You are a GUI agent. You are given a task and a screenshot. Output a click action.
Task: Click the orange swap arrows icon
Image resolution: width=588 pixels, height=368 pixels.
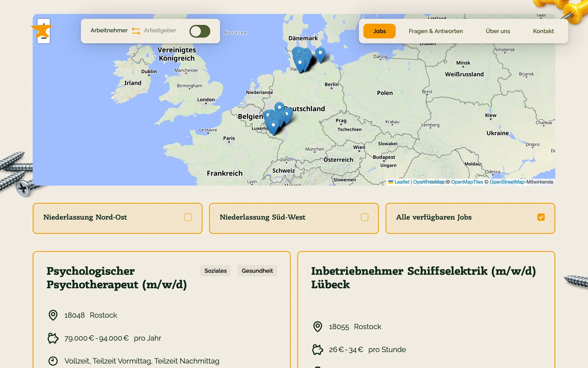click(x=136, y=31)
